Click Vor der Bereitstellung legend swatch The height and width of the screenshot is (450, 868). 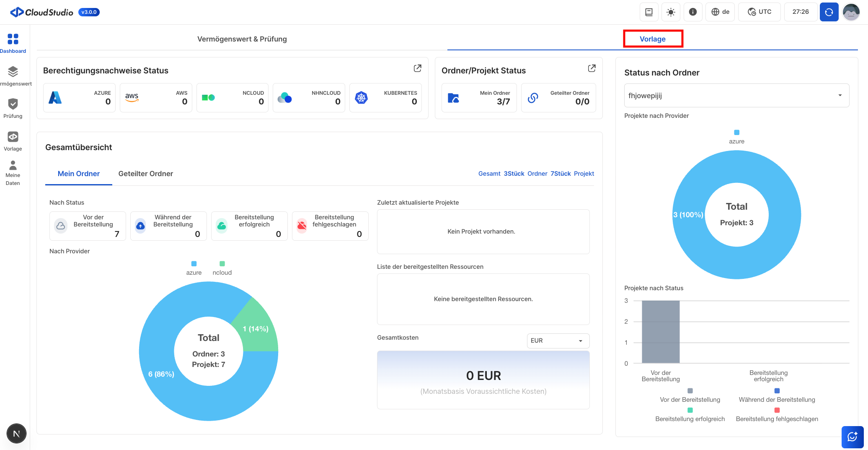[x=690, y=391]
